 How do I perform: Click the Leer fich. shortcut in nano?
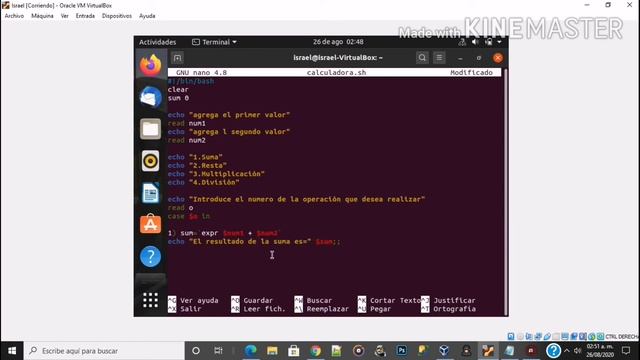tap(258, 309)
